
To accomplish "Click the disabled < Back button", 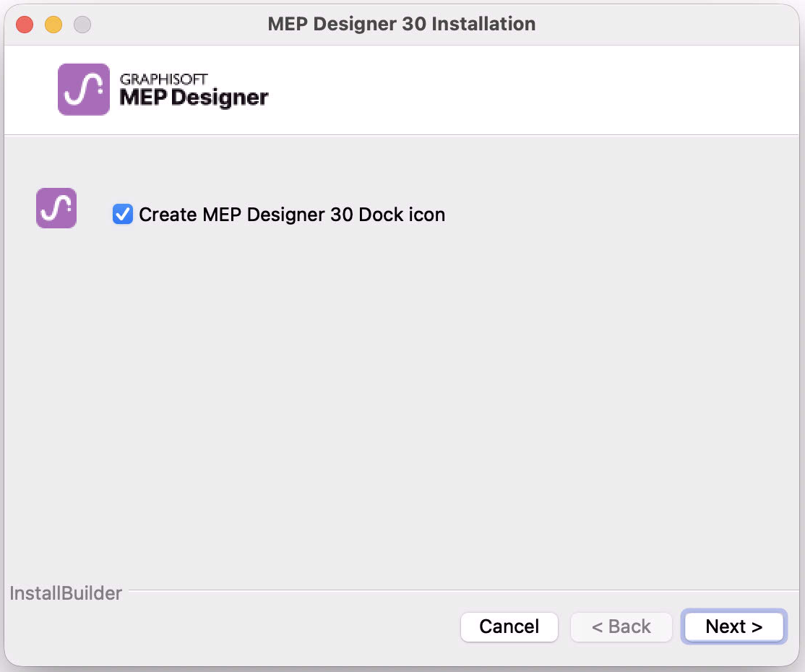I will click(621, 626).
